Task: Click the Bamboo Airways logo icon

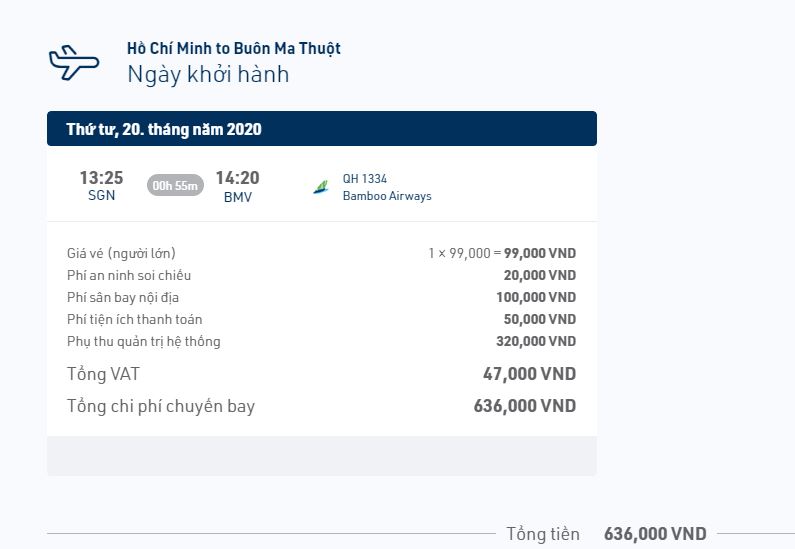Action: point(320,187)
